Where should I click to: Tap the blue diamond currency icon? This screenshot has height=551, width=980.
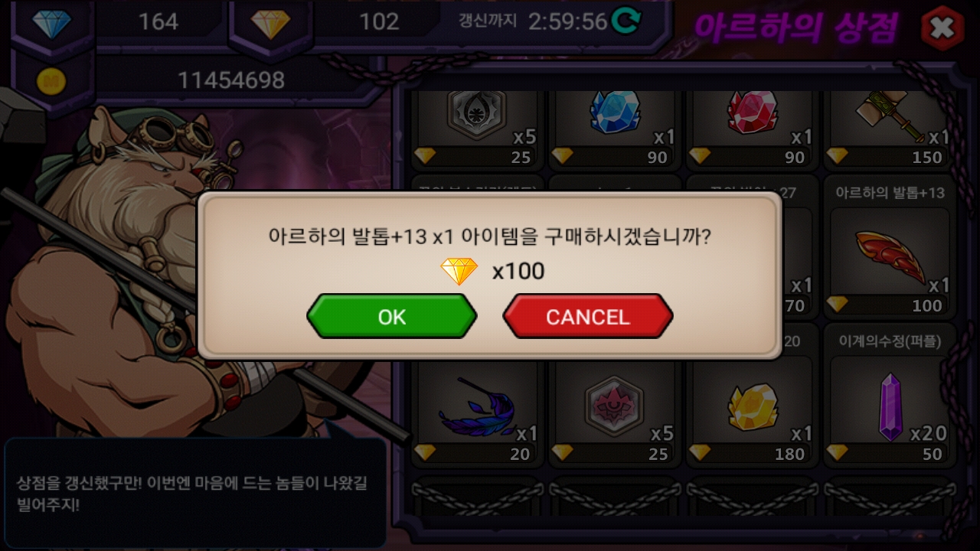coord(52,23)
